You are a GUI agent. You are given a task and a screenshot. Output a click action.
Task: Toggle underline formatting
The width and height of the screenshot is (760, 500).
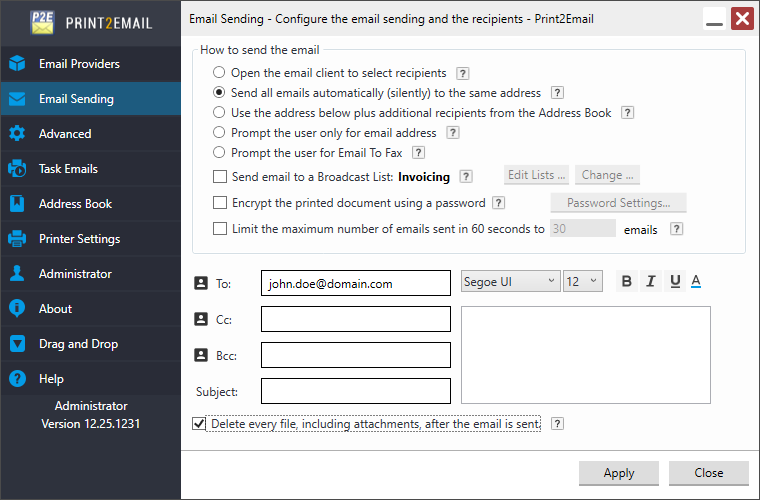tap(675, 281)
